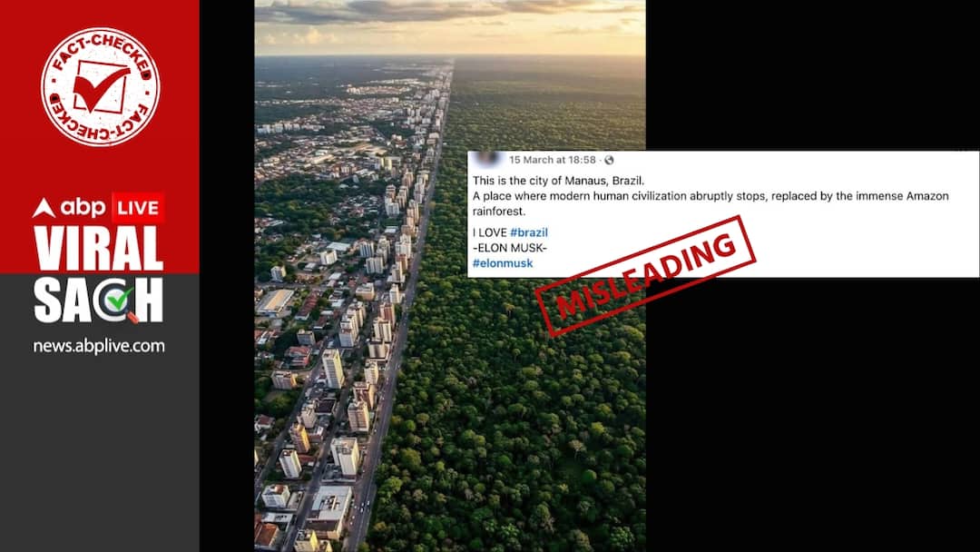Click the sunset sky in the photo

pyautogui.click(x=450, y=26)
